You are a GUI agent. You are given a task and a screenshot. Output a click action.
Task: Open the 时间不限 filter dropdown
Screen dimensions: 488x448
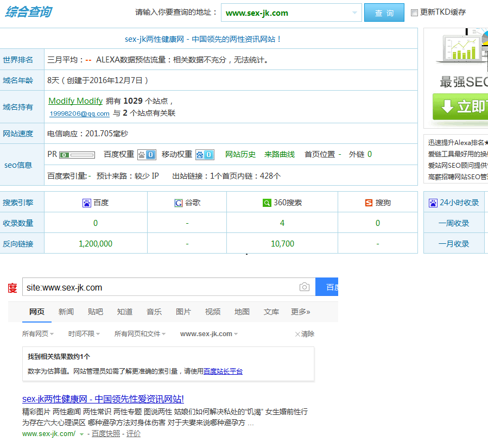tap(84, 334)
